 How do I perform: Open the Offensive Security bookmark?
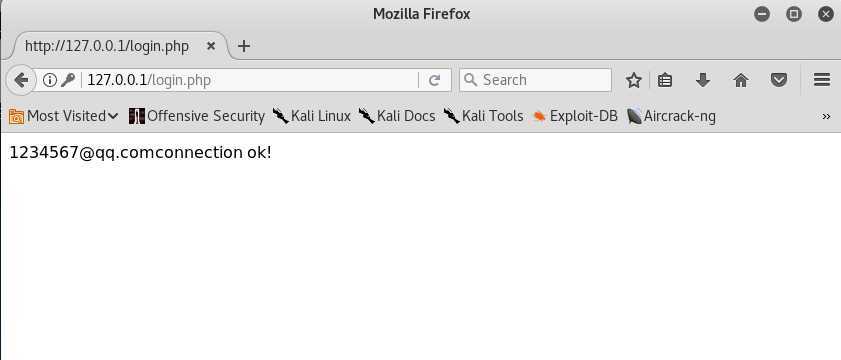pyautogui.click(x=197, y=116)
